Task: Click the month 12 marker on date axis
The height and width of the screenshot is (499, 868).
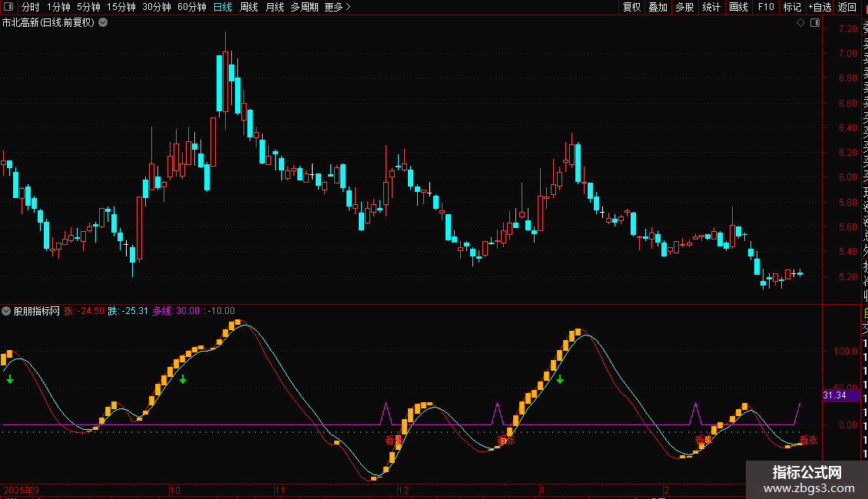Action: point(403,490)
